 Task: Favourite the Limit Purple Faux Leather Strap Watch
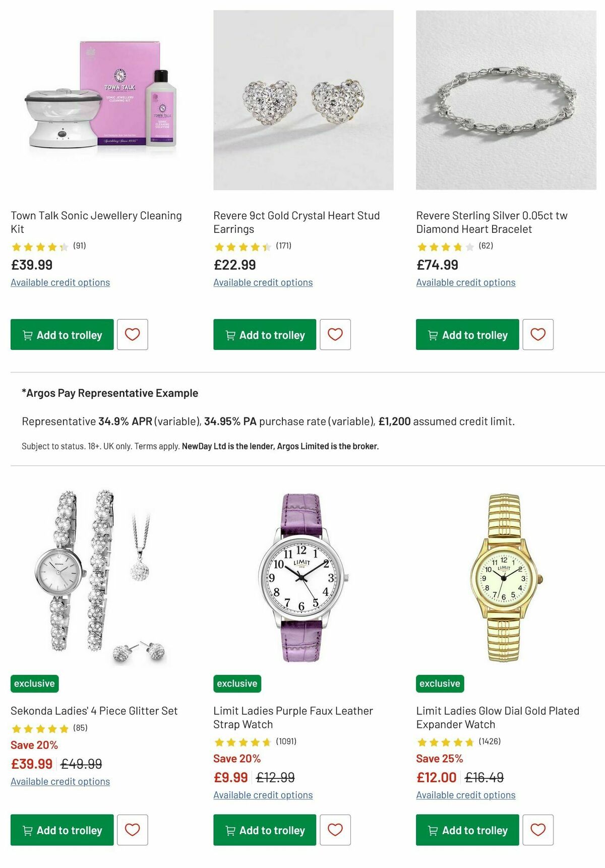[x=335, y=830]
